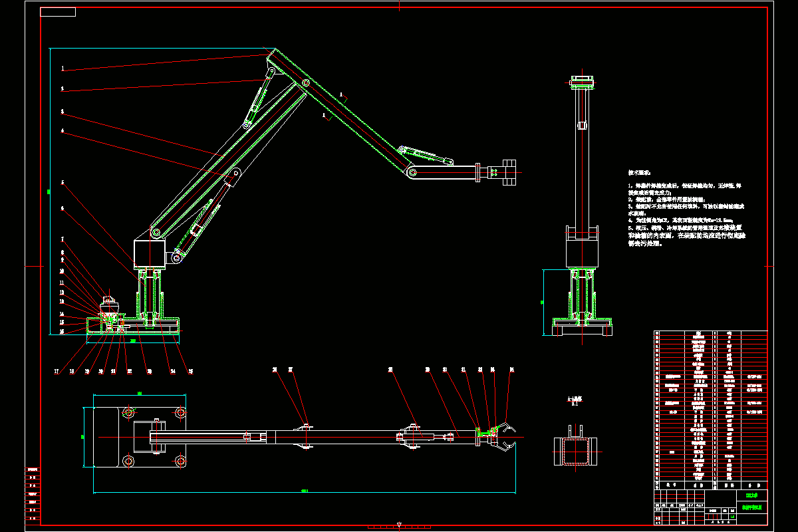Click the small rectangle at the frame's top-left corner

pos(58,12)
